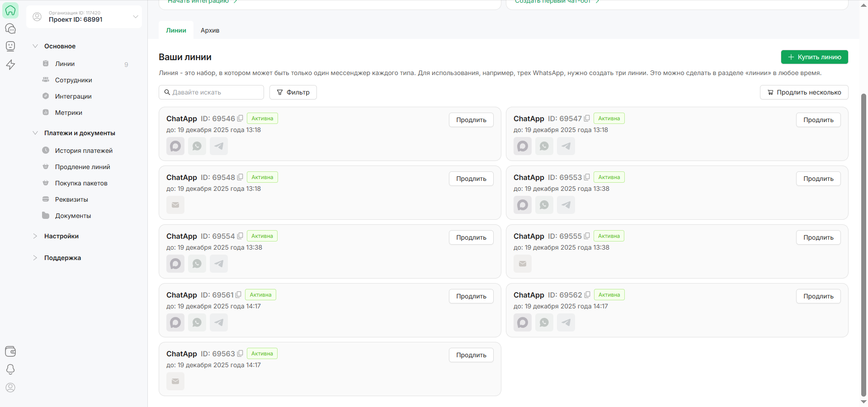868x407 pixels.
Task: Open Сотрудники in the sidebar
Action: 73,80
